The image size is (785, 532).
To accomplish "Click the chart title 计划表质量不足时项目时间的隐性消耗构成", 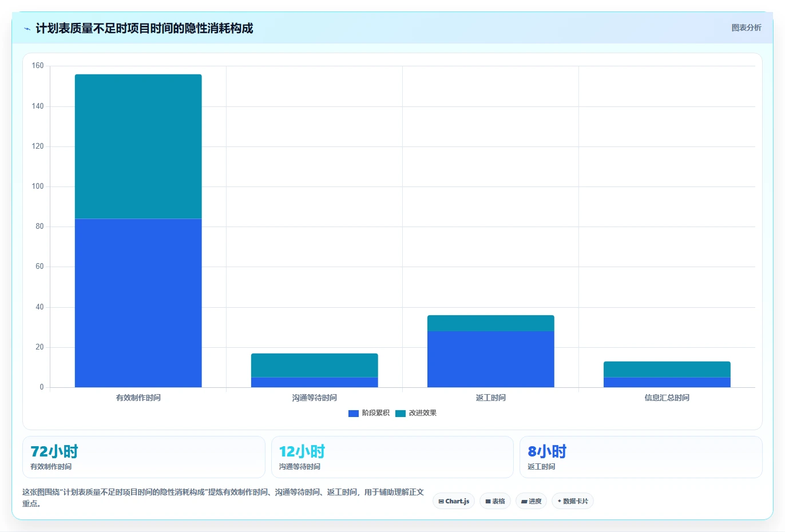I will 144,28.
